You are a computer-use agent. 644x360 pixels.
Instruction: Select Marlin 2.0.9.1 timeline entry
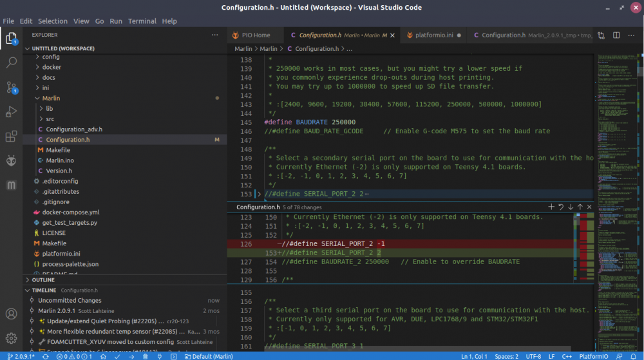(125, 311)
